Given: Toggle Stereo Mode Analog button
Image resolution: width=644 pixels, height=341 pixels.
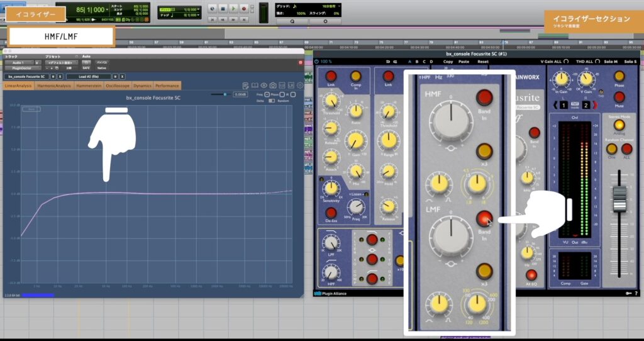Looking at the screenshot, I should pyautogui.click(x=619, y=125).
